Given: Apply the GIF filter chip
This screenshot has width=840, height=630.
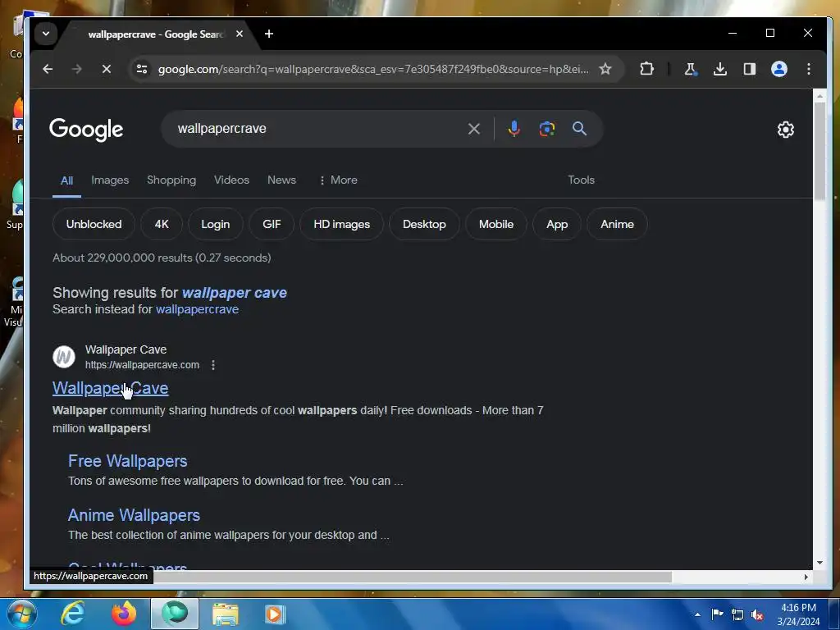Looking at the screenshot, I should [272, 224].
